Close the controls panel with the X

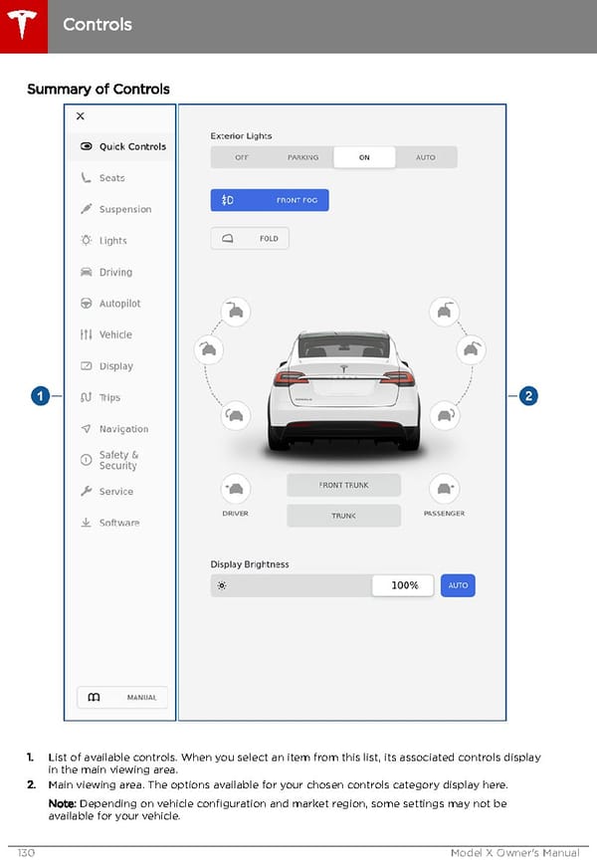pos(81,116)
